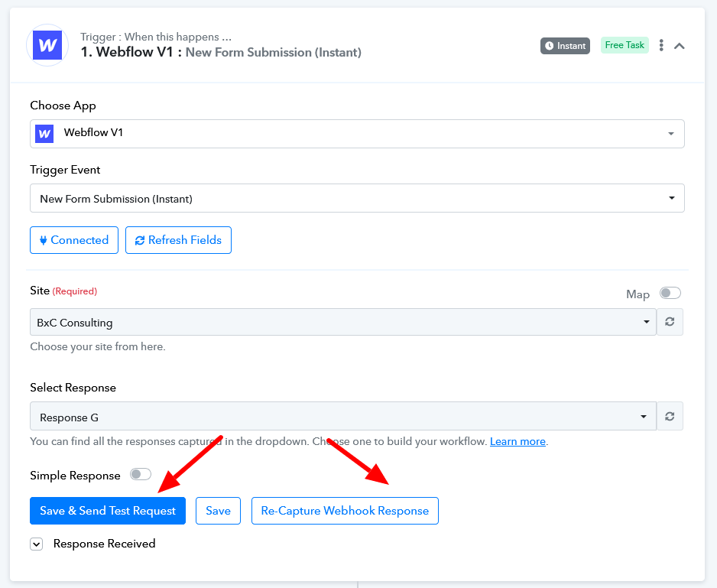Click Re-Capture Webhook Response button
This screenshot has height=588, width=717.
pos(345,511)
